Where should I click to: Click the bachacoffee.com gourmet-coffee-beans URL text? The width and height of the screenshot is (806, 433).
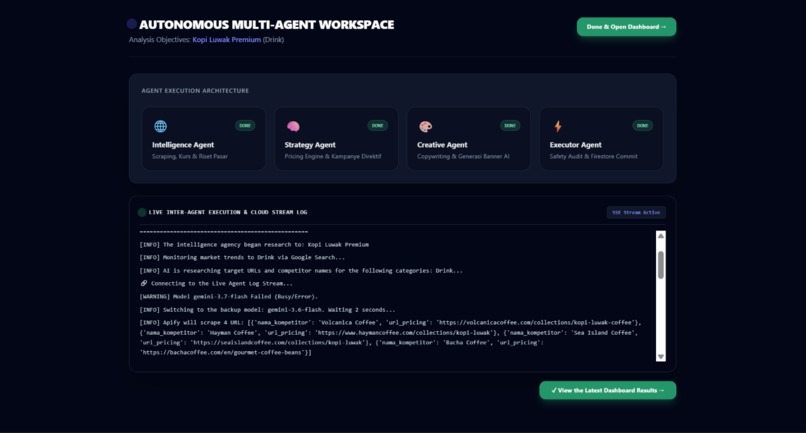click(224, 353)
